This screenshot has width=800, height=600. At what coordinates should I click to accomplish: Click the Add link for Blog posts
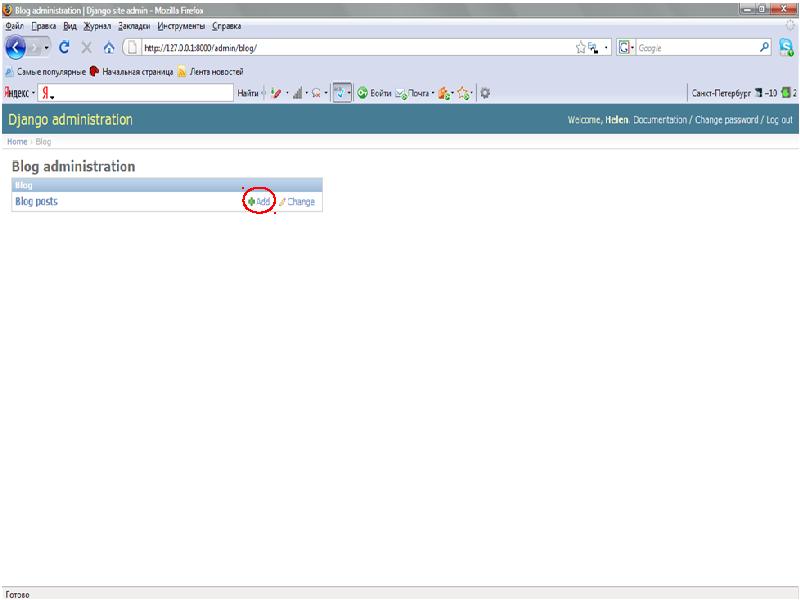point(263,201)
